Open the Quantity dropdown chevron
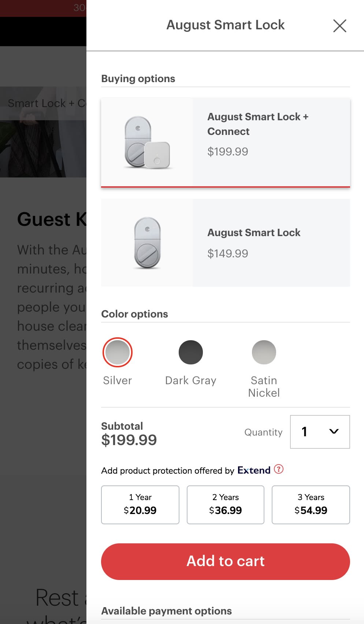The width and height of the screenshot is (364, 624). point(334,432)
